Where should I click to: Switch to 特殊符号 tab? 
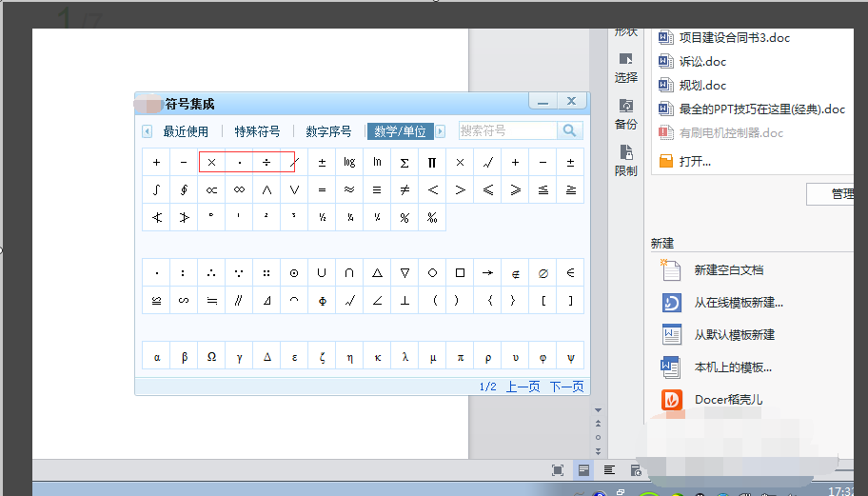257,131
